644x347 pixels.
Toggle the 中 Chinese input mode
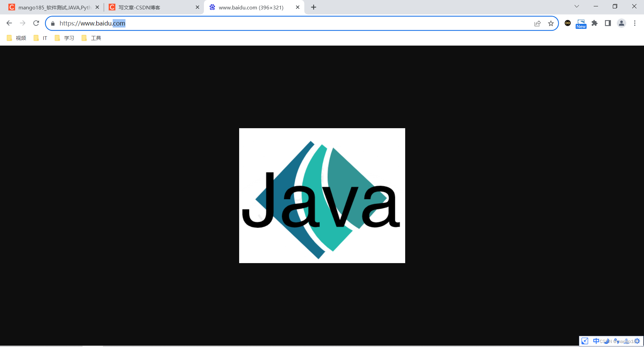[596, 341]
